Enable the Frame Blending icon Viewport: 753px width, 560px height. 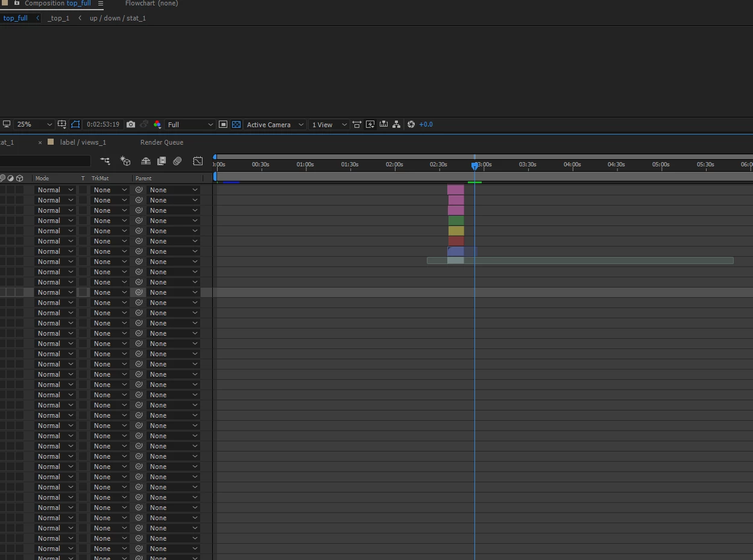[162, 161]
